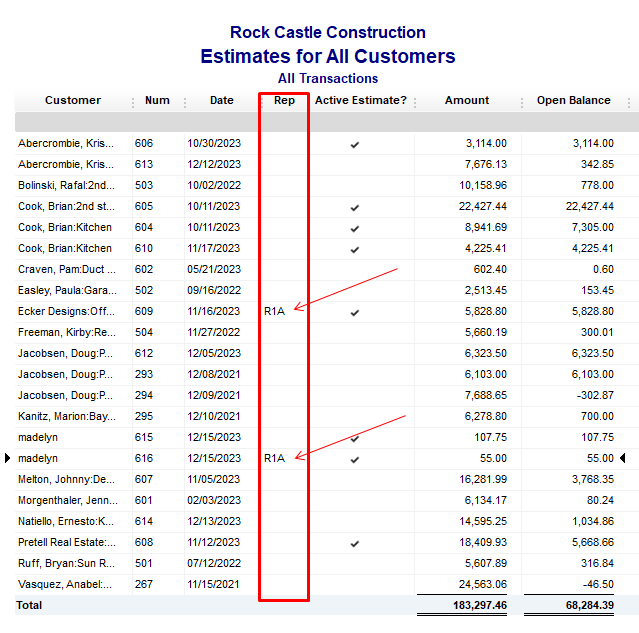This screenshot has width=639, height=633.
Task: Click the Rock Castle Construction heading
Action: 328,32
